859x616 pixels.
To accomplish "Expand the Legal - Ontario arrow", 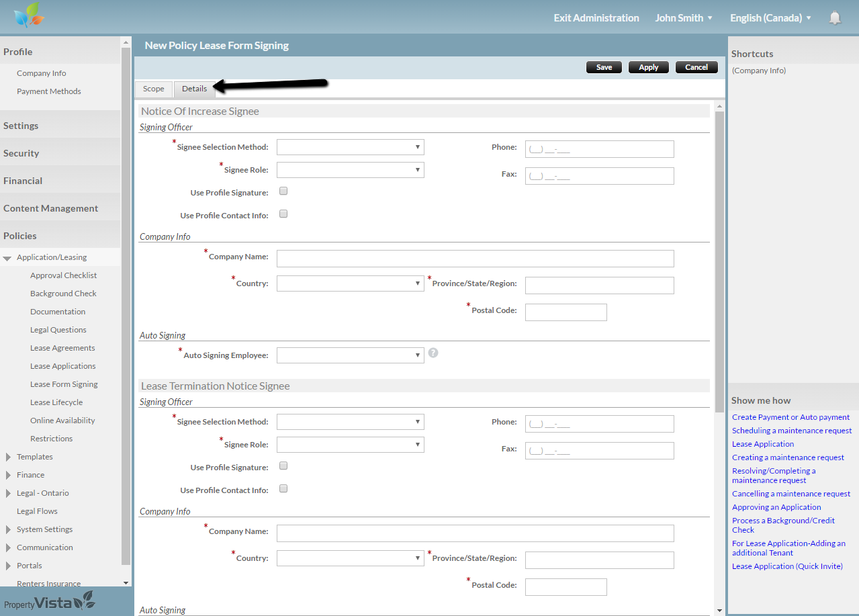I will tap(8, 493).
